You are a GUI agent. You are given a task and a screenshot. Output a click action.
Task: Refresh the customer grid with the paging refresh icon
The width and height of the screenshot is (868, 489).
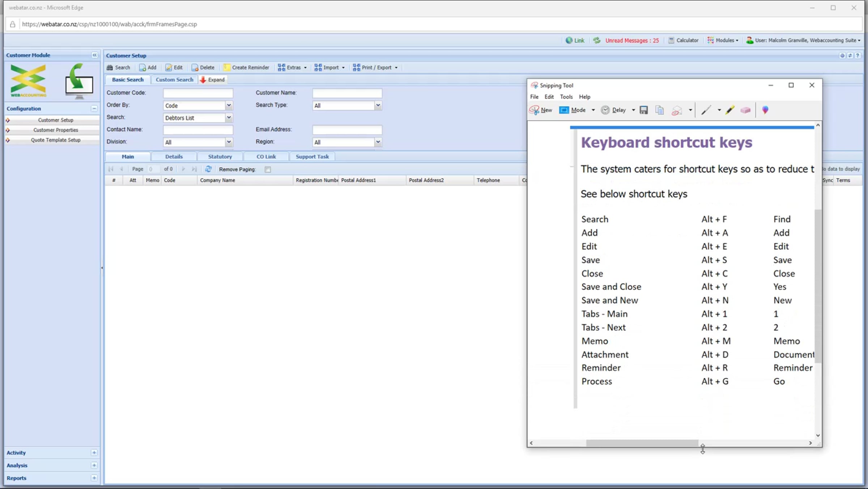tap(208, 169)
